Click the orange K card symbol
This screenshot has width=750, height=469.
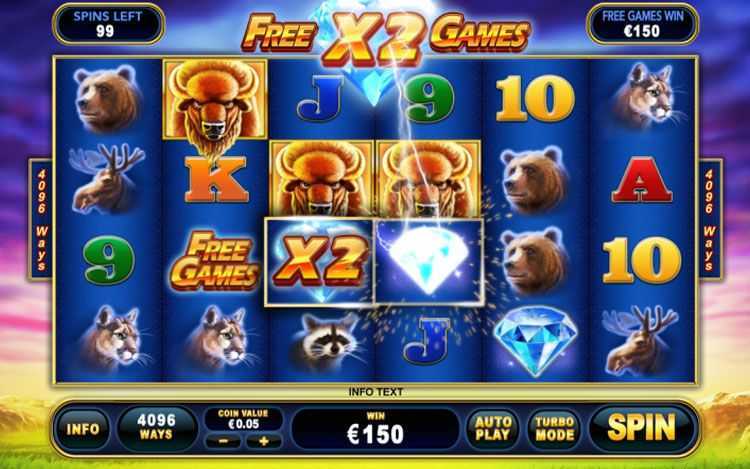(x=217, y=179)
